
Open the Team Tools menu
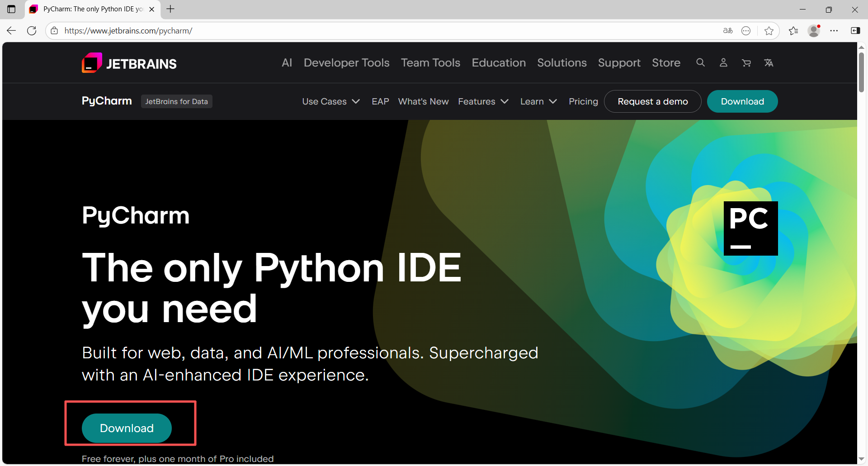pyautogui.click(x=430, y=62)
